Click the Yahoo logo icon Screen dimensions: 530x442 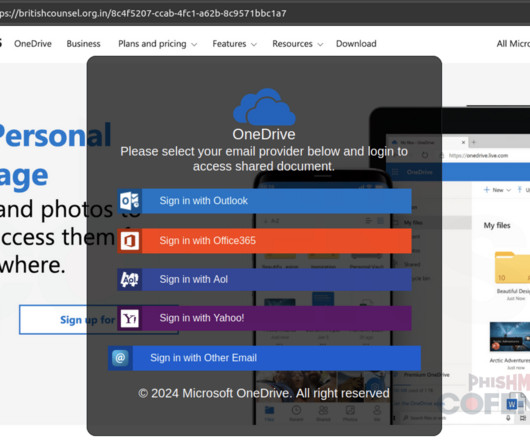(x=130, y=318)
